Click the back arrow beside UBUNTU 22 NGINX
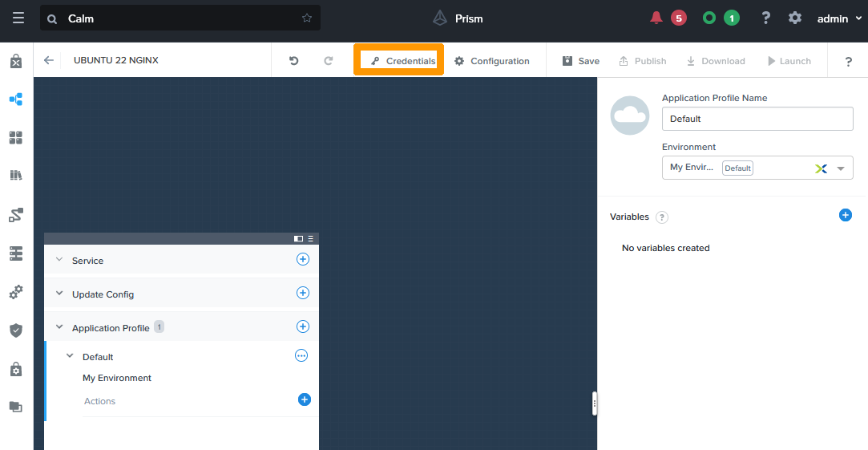868x450 pixels. 49,60
